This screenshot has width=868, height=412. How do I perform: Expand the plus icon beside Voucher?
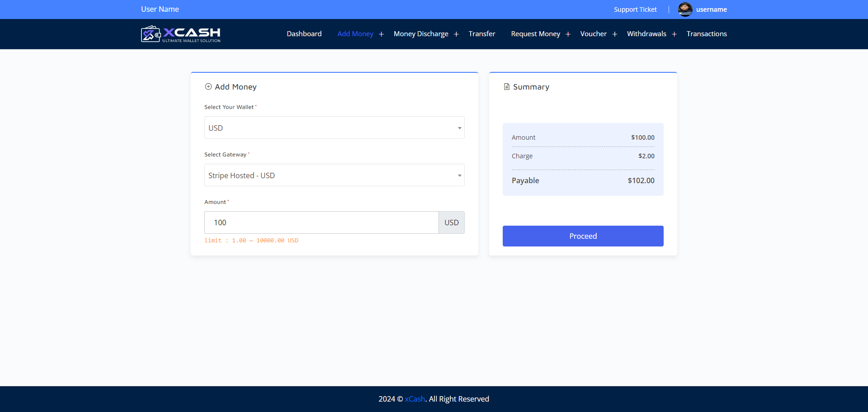[x=614, y=34]
